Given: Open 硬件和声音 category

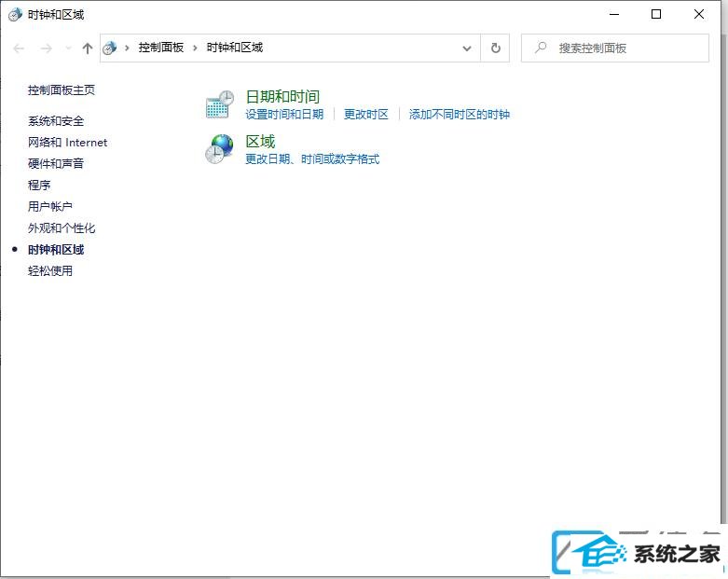Looking at the screenshot, I should (x=56, y=163).
